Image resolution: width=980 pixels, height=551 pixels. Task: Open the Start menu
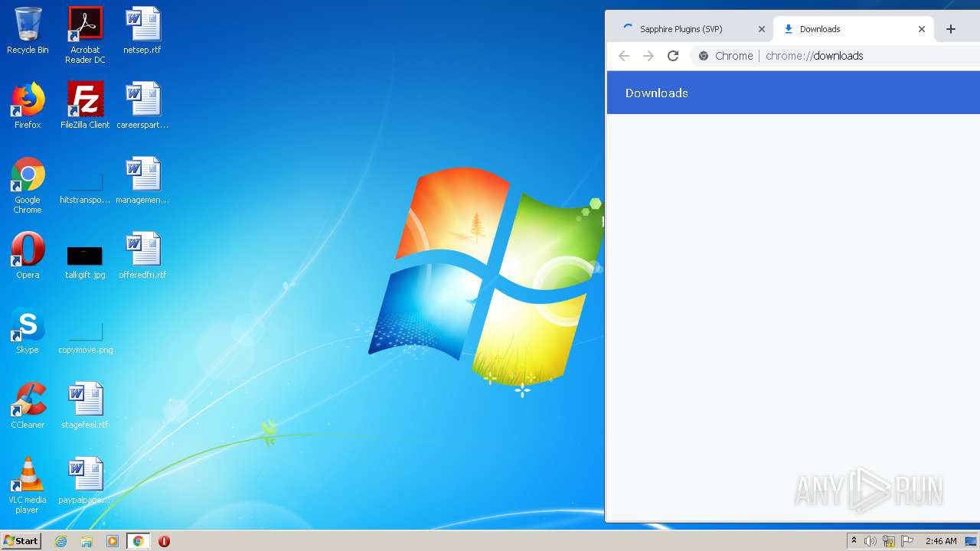click(x=21, y=541)
